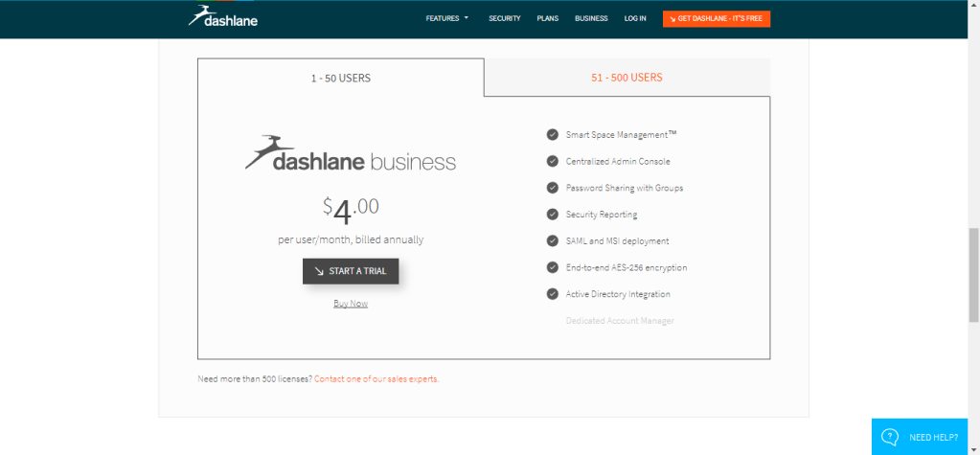The width and height of the screenshot is (980, 455).
Task: Click Contact one of our sales experts
Action: (376, 379)
